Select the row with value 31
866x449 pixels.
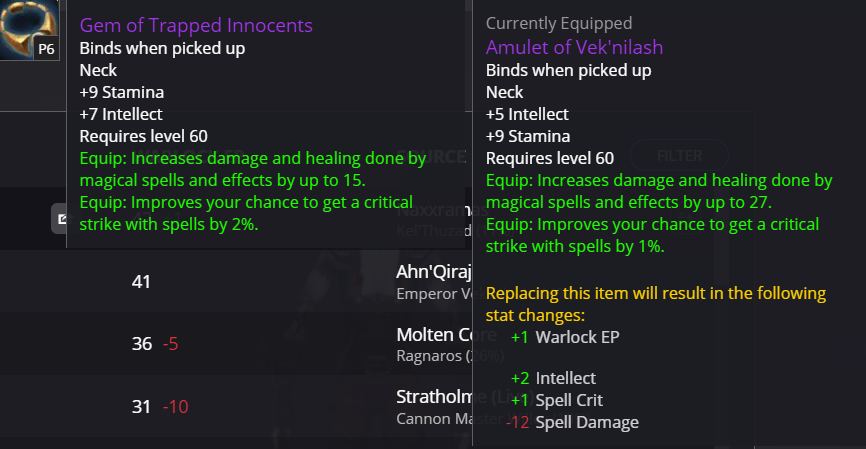coord(141,406)
